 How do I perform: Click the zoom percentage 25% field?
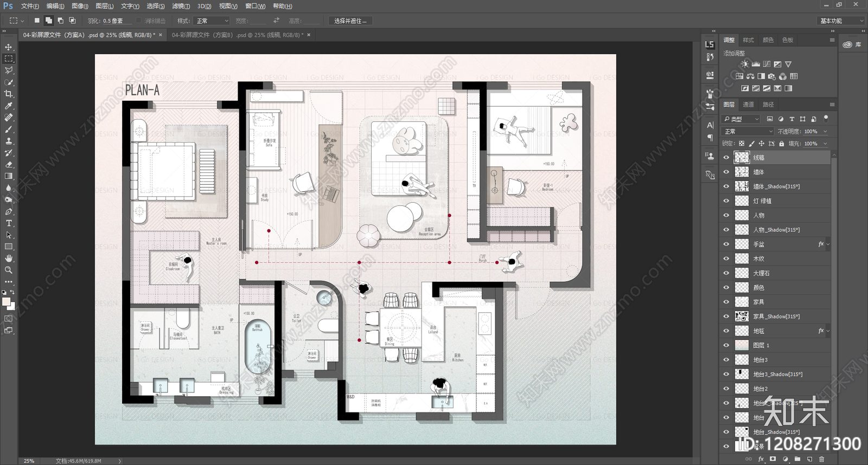(29, 461)
